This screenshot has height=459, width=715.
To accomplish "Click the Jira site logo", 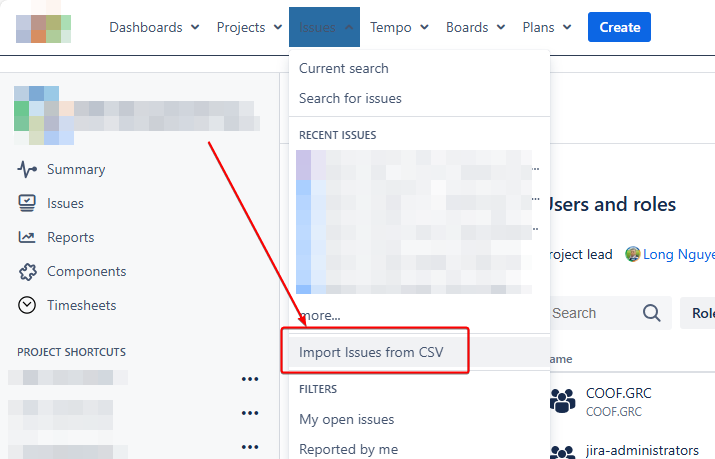I will [43, 28].
